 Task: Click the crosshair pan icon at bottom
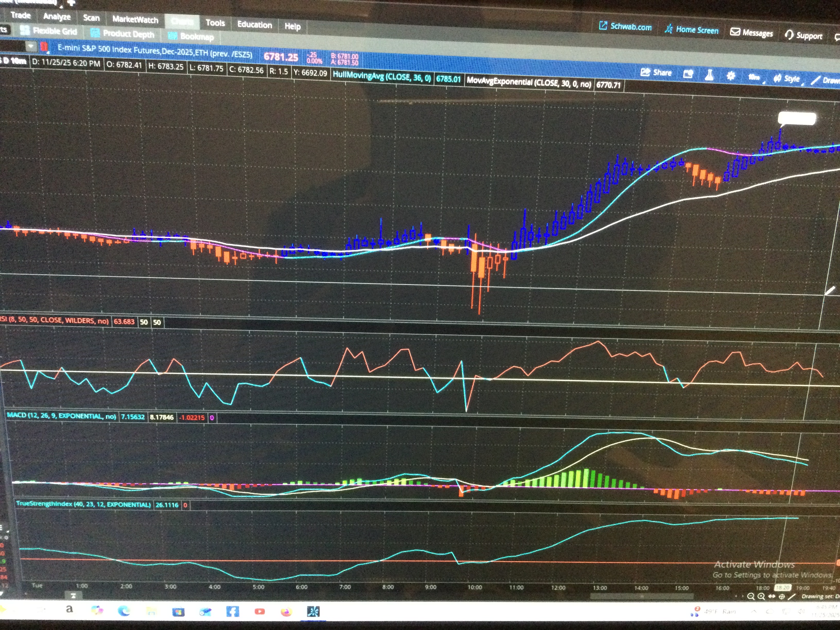click(782, 597)
